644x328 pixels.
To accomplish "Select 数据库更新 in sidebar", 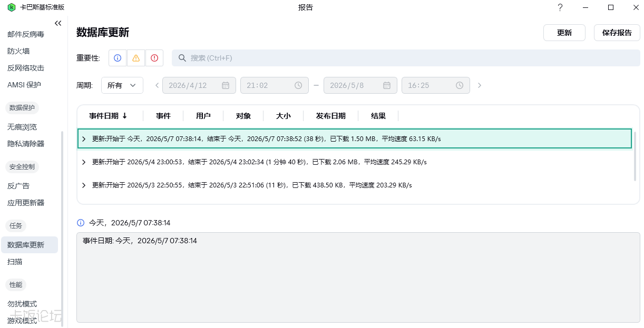I will point(30,245).
